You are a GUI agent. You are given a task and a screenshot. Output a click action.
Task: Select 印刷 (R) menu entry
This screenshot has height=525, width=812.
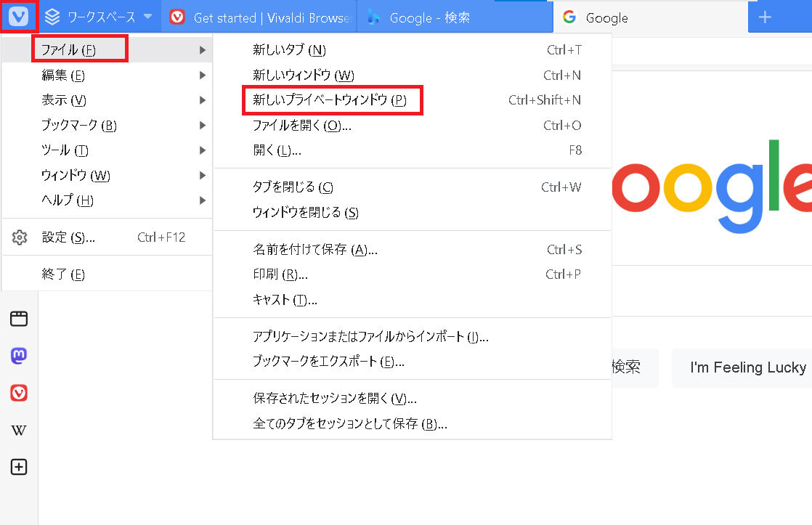(280, 274)
